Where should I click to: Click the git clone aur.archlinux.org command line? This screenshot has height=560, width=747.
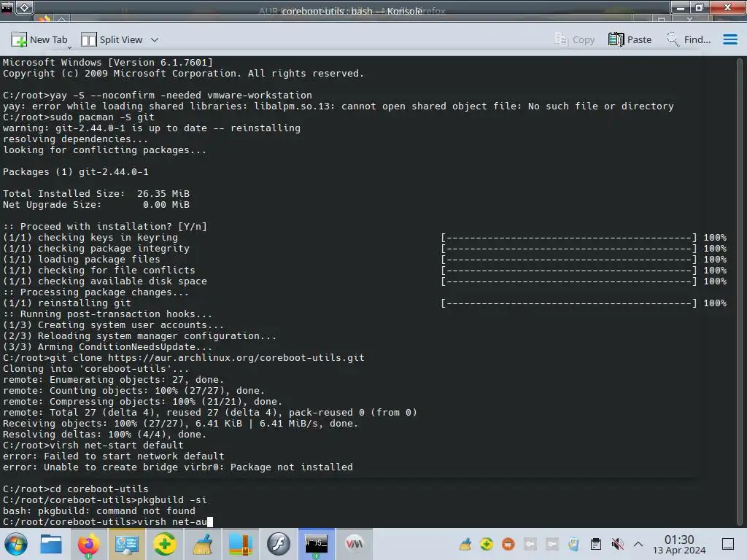coord(183,357)
